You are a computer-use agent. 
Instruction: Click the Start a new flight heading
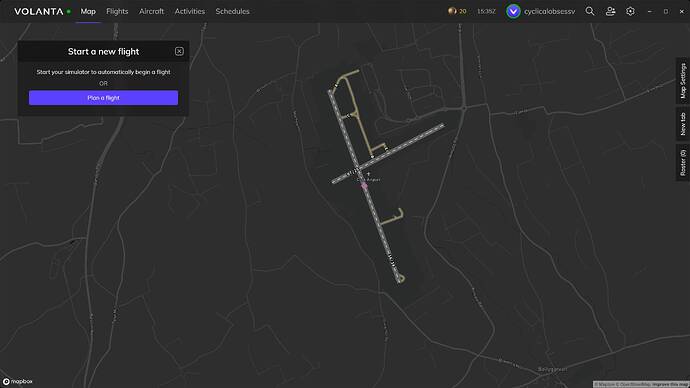click(103, 51)
